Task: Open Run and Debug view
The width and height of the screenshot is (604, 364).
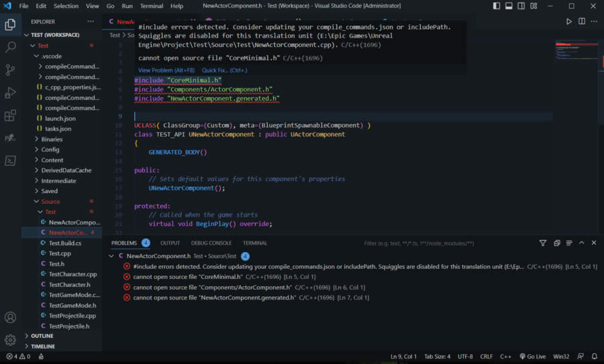Action: (x=10, y=93)
